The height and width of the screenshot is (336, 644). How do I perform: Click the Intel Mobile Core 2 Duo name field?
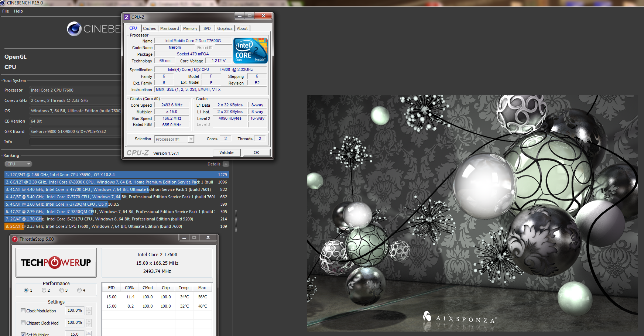193,41
